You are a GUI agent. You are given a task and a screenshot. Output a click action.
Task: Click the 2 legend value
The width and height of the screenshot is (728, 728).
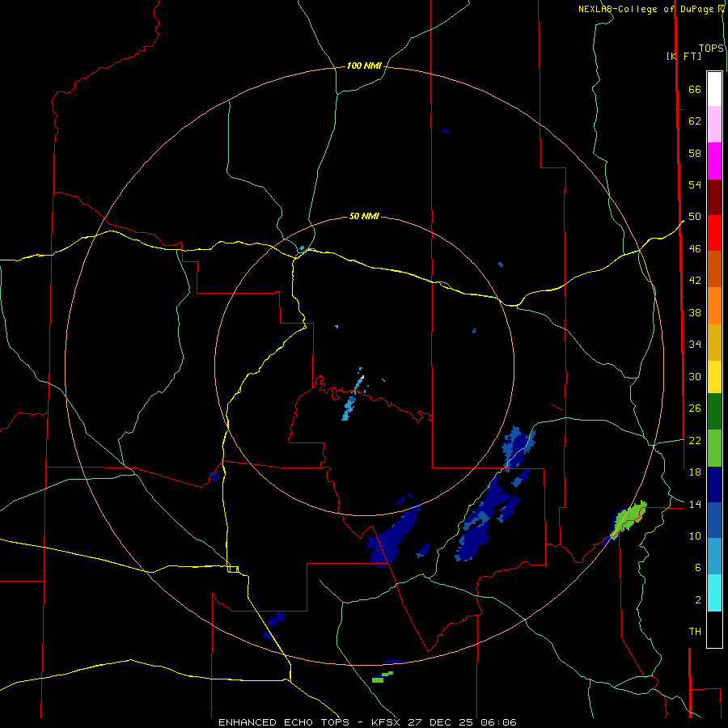tap(698, 599)
